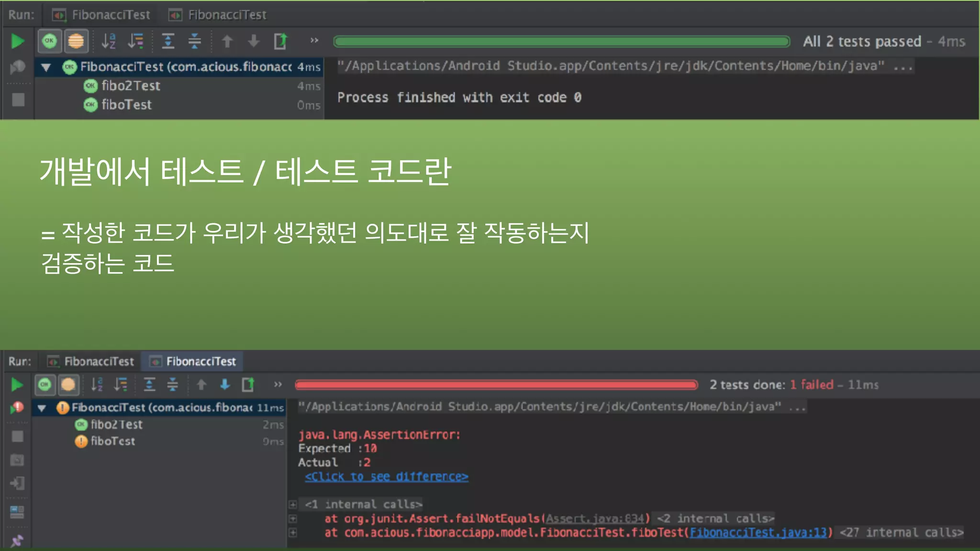Image resolution: width=980 pixels, height=551 pixels.
Task: Sort tests alphabetically in top panel
Action: pos(109,41)
